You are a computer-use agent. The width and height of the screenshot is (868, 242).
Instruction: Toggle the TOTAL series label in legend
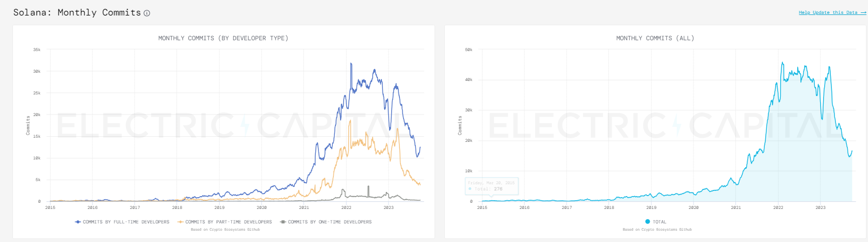pyautogui.click(x=660, y=222)
